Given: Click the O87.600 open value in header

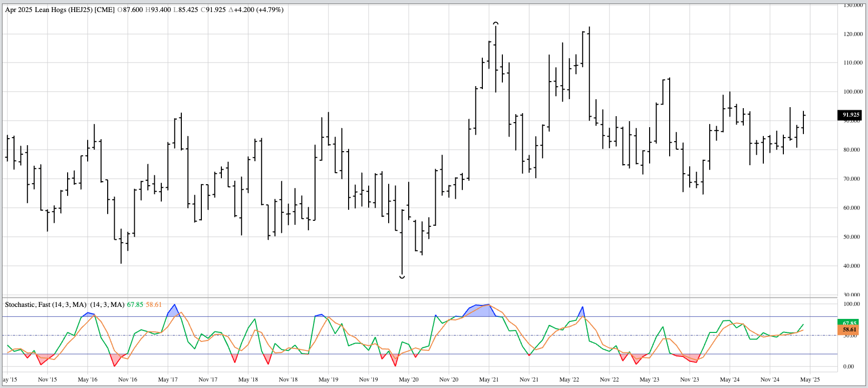Looking at the screenshot, I should click(x=130, y=10).
